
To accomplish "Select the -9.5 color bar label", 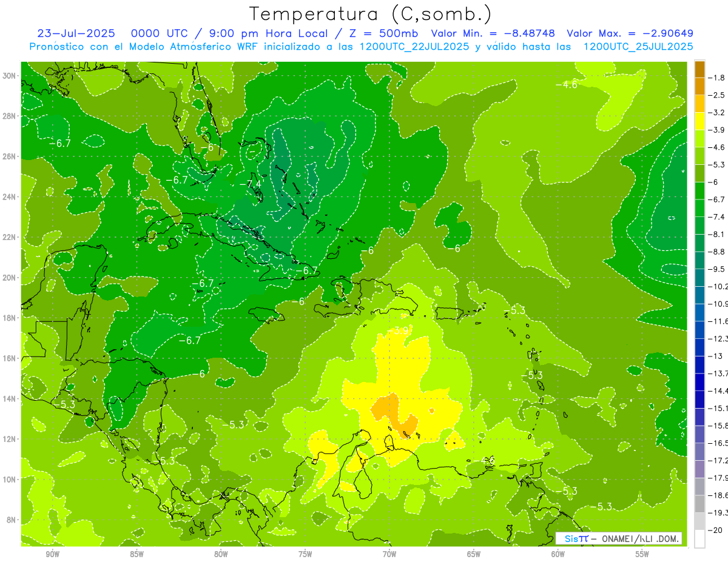I will [x=717, y=269].
